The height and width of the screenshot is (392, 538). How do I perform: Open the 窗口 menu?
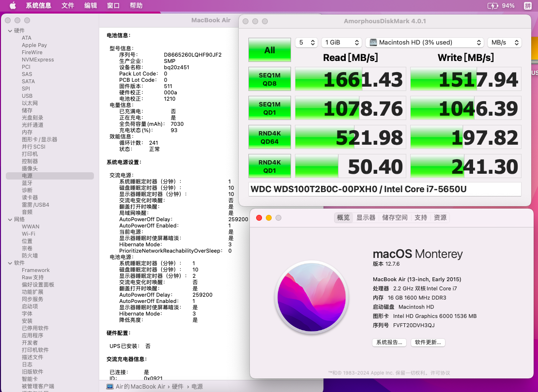[113, 5]
